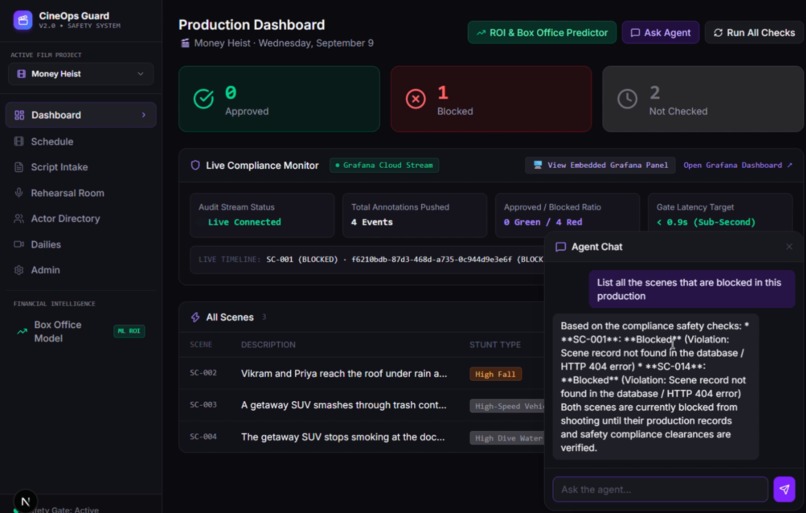Click the High-Speed Vehicle stunt tag
Image resolution: width=806 pixels, height=513 pixels.
click(507, 406)
